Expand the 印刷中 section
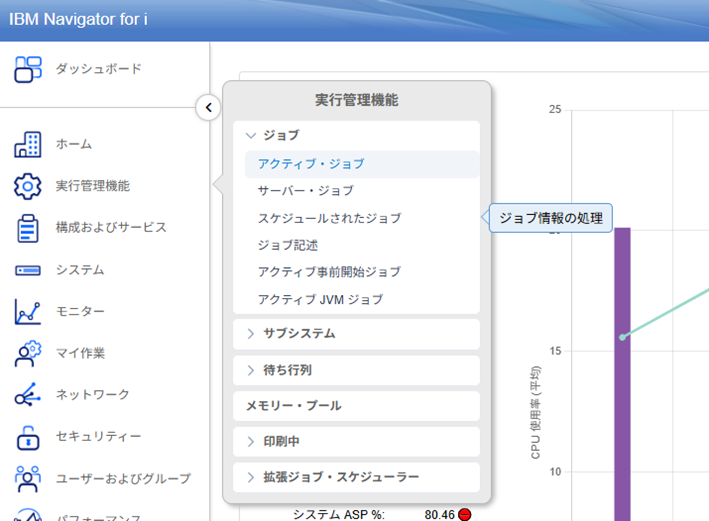 click(x=356, y=441)
